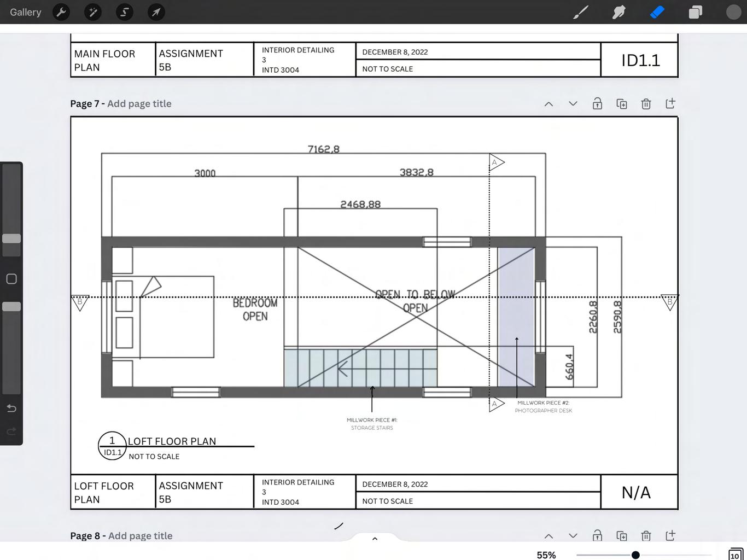Click the MAIN FLOOR PLAN title block cell
747x560 pixels.
click(113, 60)
